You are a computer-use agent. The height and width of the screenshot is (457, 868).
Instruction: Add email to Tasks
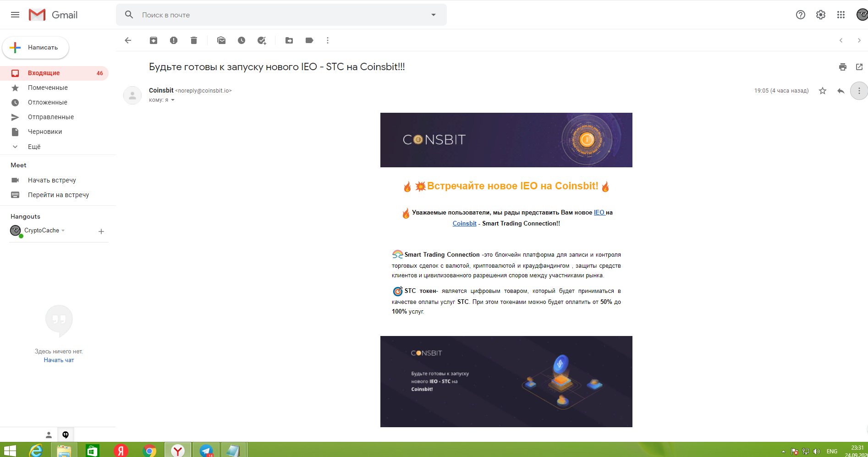tap(262, 40)
